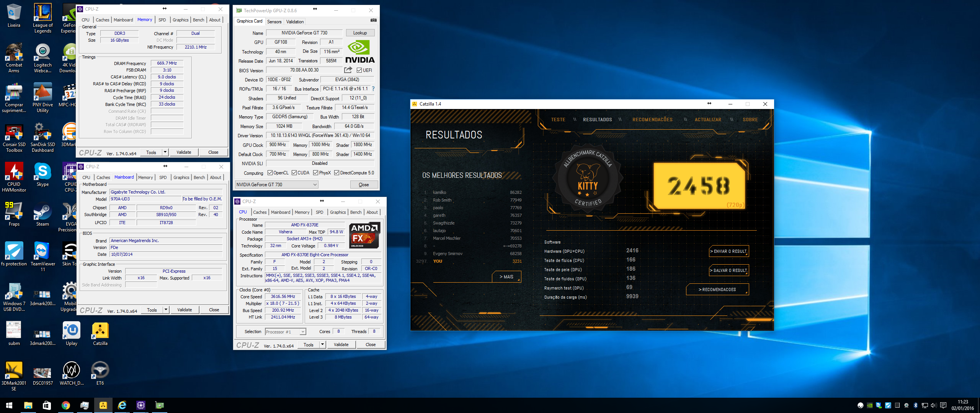The width and height of the screenshot is (980, 413).
Task: Launch WATCH_D... desktop shortcut
Action: pos(71,373)
